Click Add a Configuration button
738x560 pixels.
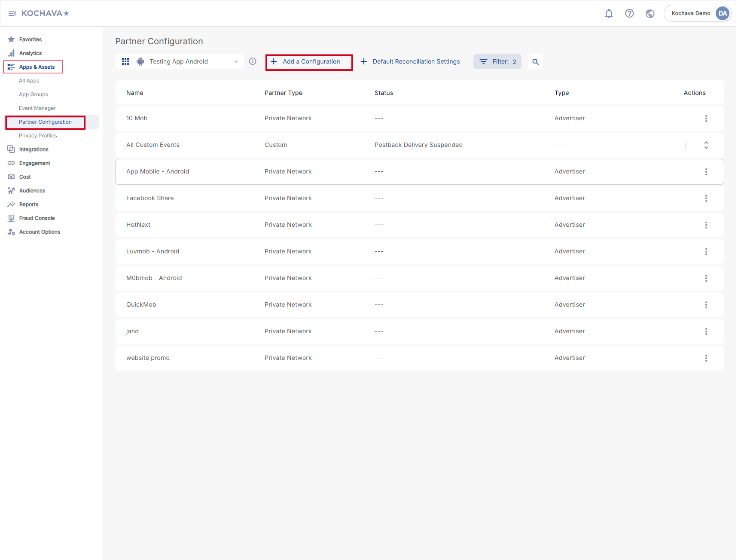[x=309, y=62]
